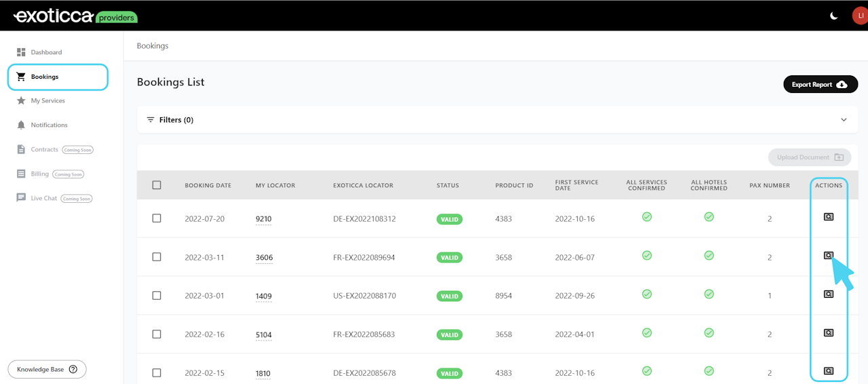This screenshot has height=384, width=868.
Task: Click the Pax Number column header
Action: (x=770, y=185)
